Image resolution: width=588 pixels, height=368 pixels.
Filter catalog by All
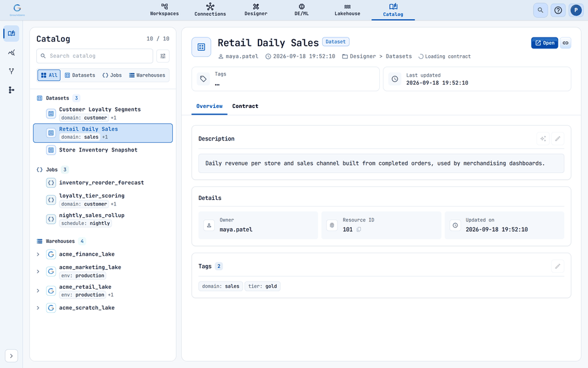(49, 75)
